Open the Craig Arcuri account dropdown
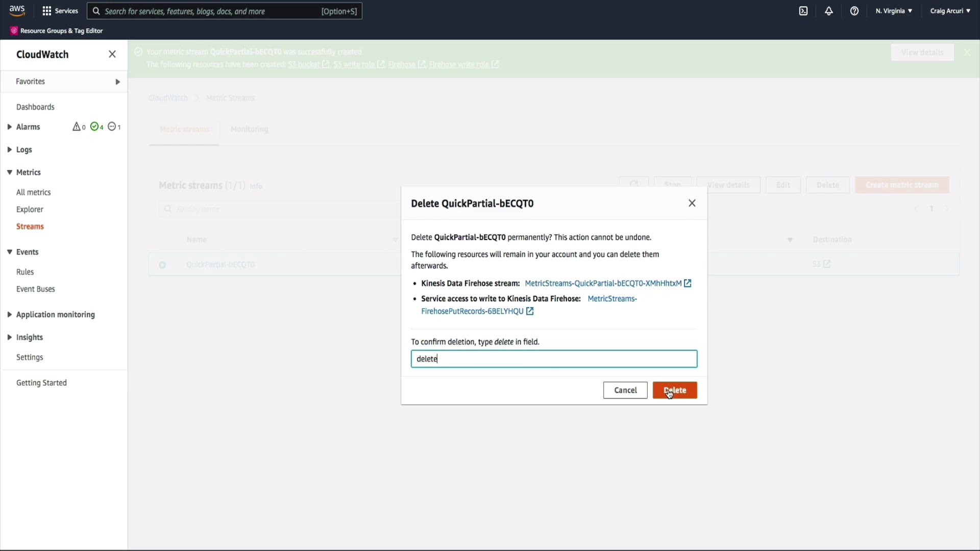 (950, 11)
